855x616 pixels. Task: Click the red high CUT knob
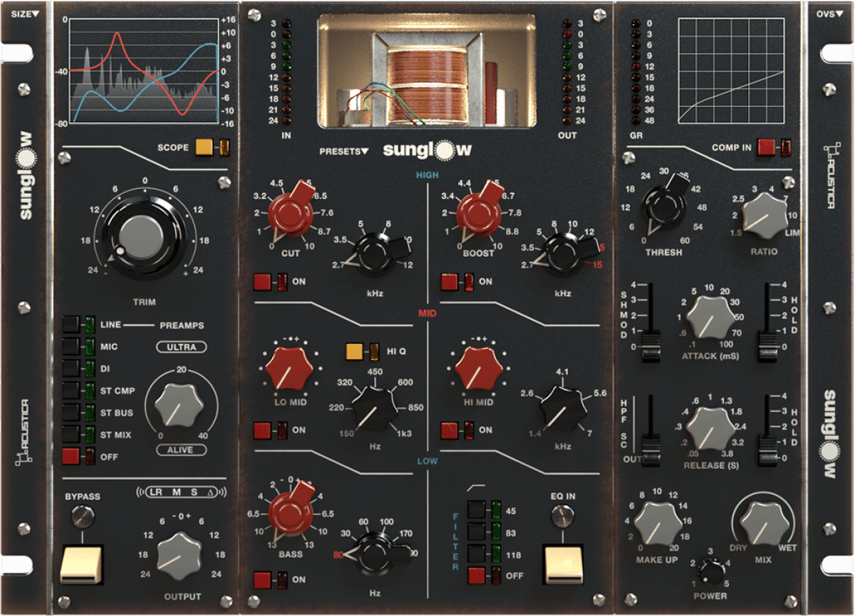pos(288,216)
